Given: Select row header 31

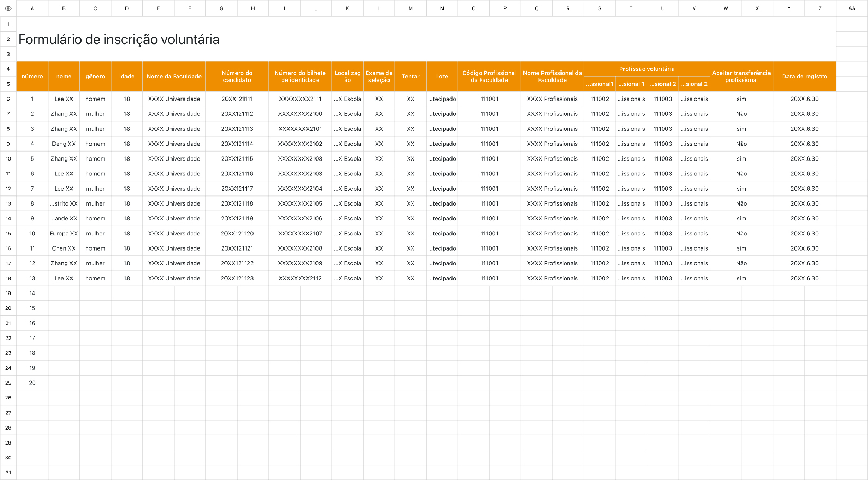Looking at the screenshot, I should pyautogui.click(x=8, y=473).
